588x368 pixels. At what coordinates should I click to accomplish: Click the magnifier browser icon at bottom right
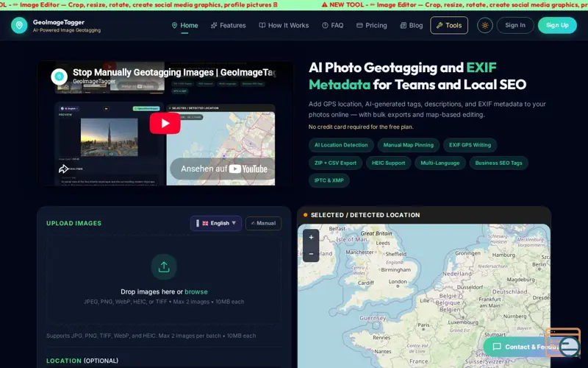pyautogui.click(x=563, y=342)
